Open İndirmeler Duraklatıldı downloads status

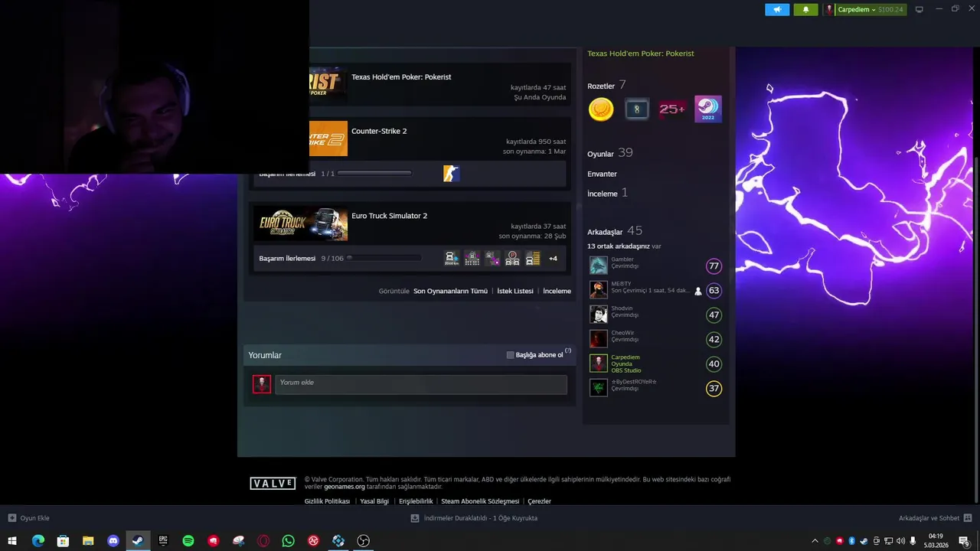coord(475,518)
